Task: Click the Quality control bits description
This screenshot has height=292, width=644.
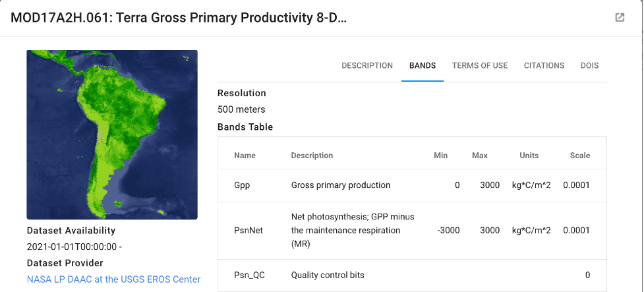Action: pos(328,275)
